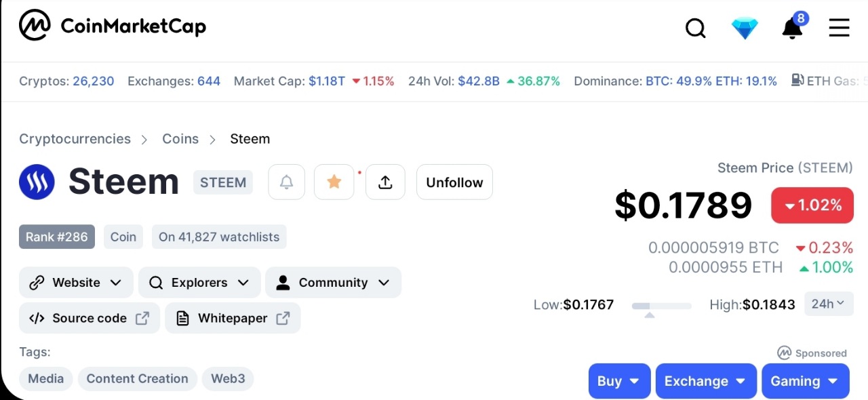Image resolution: width=868 pixels, height=400 pixels.
Task: Expand the Website dropdown
Action: tap(76, 283)
